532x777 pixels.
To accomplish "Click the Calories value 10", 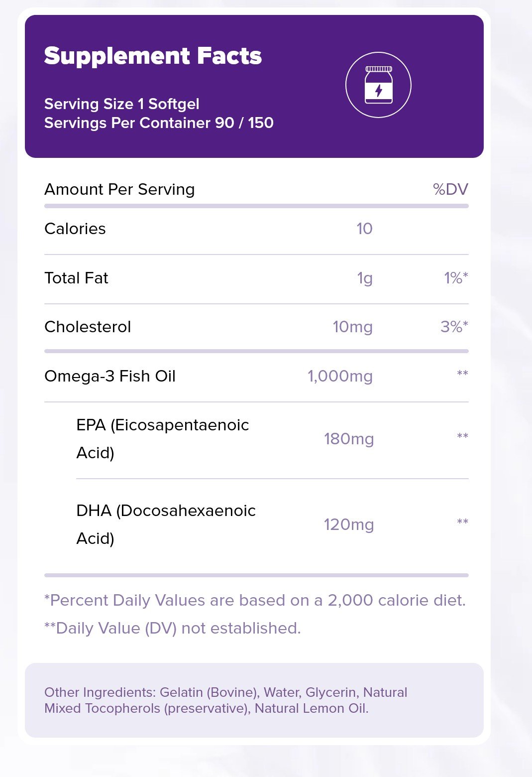I will [364, 229].
